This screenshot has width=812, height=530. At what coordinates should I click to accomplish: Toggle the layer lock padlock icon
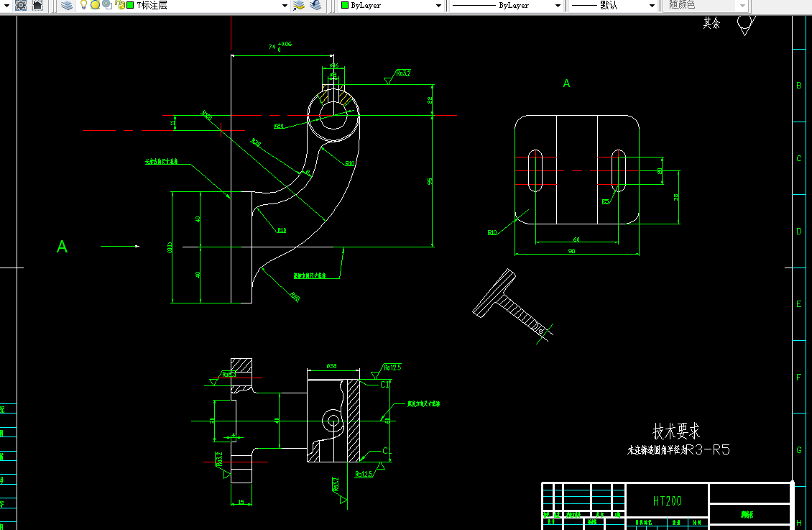(119, 5)
